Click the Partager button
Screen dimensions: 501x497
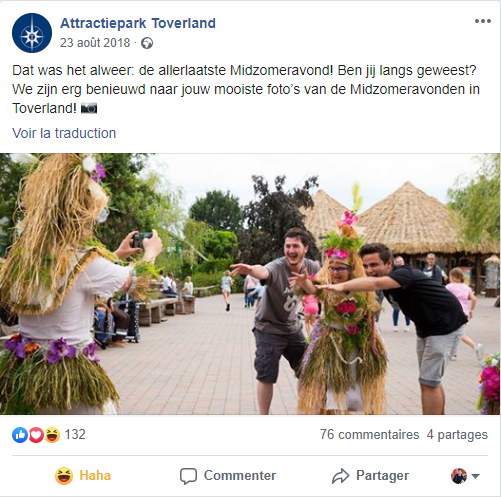370,476
